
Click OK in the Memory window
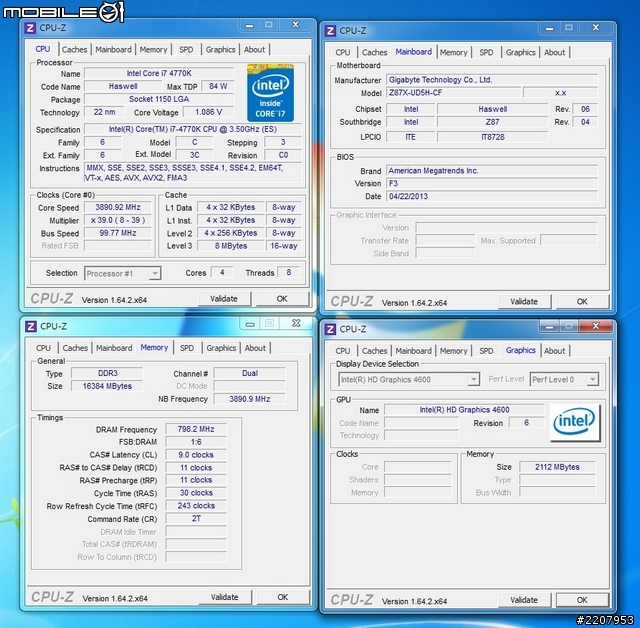(x=283, y=597)
